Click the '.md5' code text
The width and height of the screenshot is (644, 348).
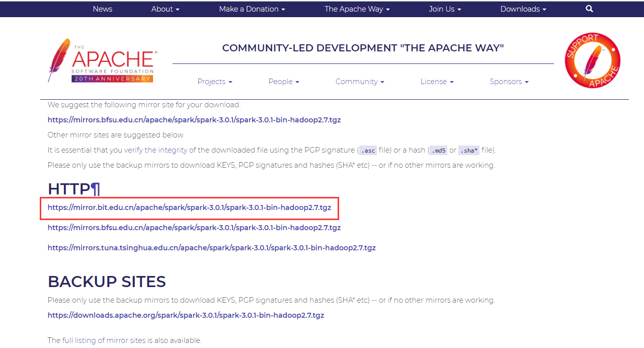(438, 151)
